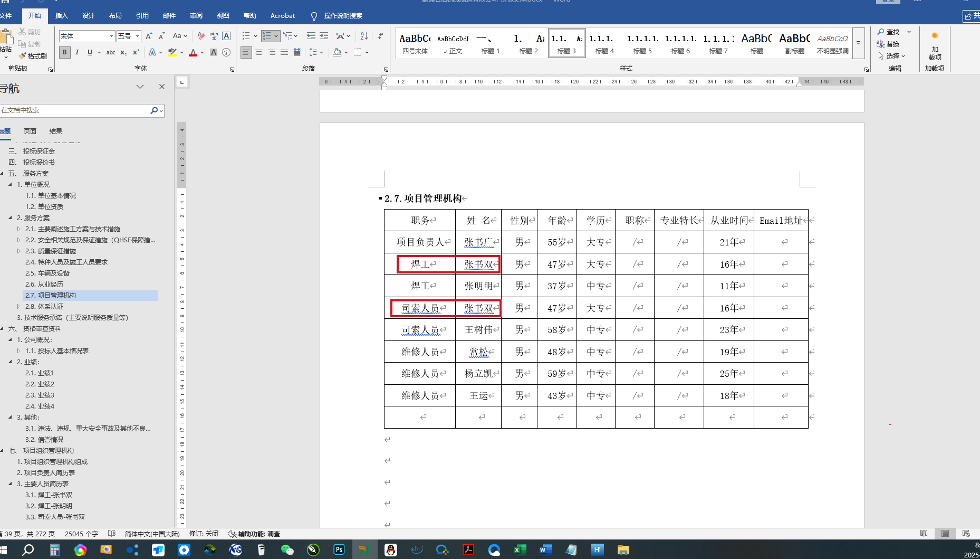Click the search magnifier in navigation pane

click(154, 110)
